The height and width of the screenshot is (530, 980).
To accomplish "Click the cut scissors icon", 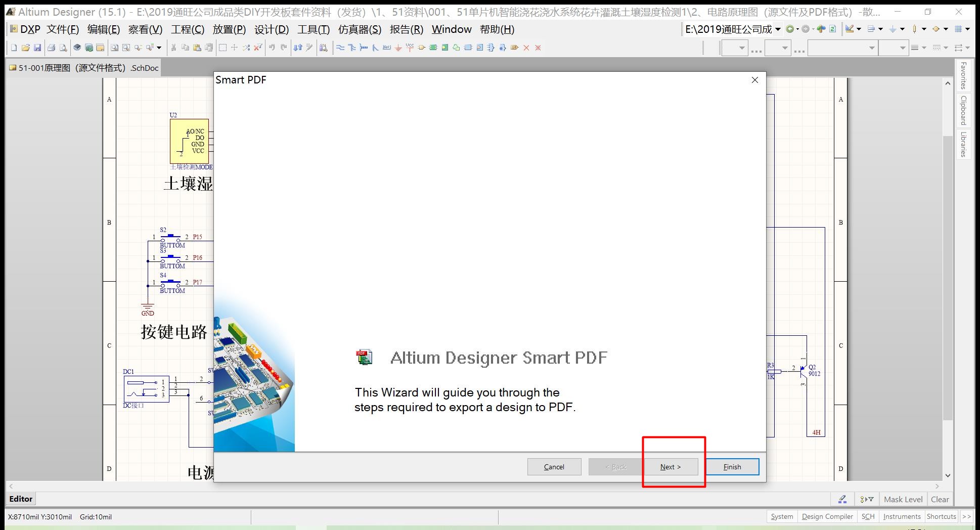I will click(173, 48).
